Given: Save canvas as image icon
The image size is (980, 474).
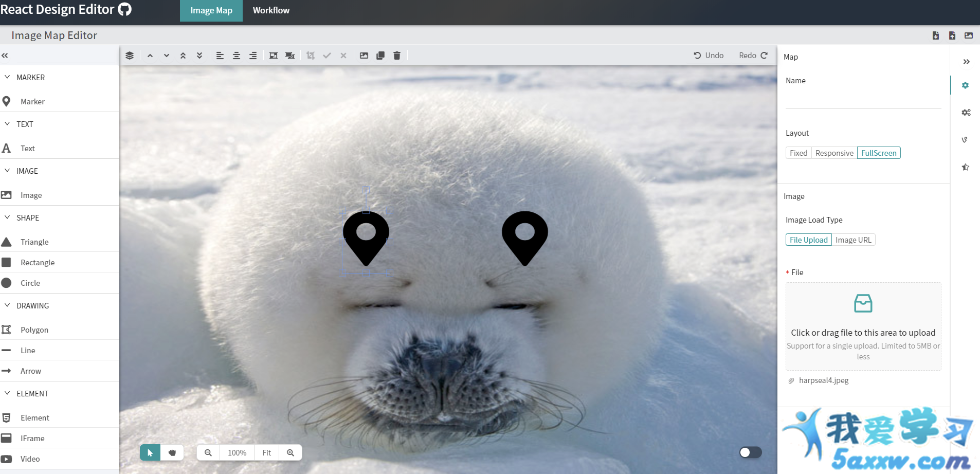Looking at the screenshot, I should click(x=364, y=56).
